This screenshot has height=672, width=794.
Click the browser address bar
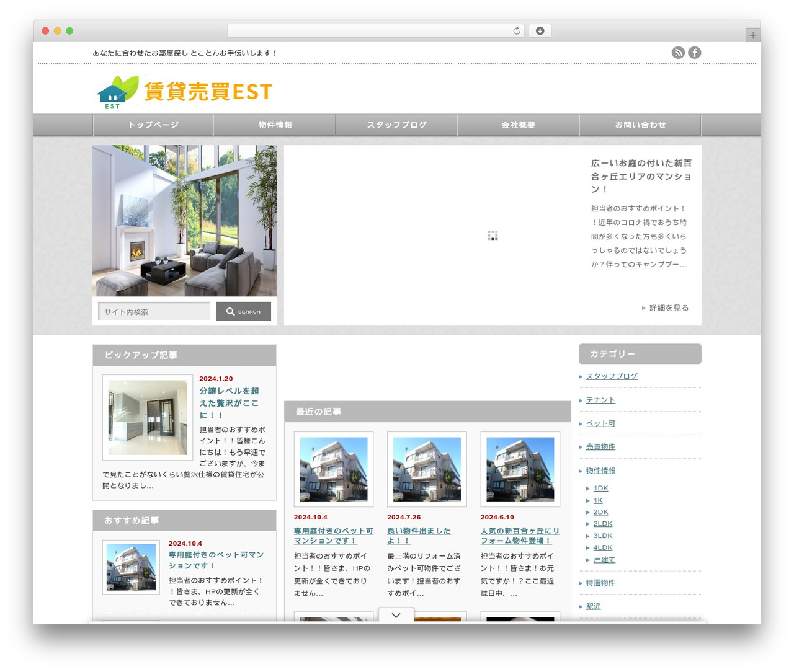(376, 31)
